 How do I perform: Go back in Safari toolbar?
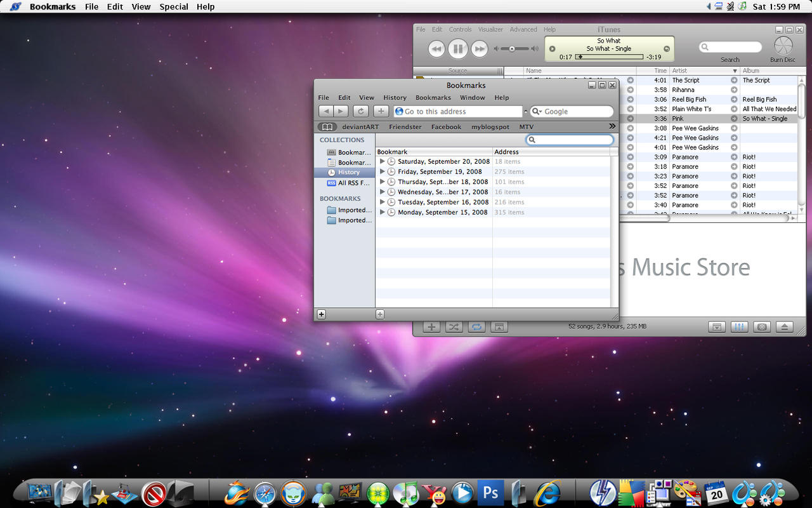point(326,111)
